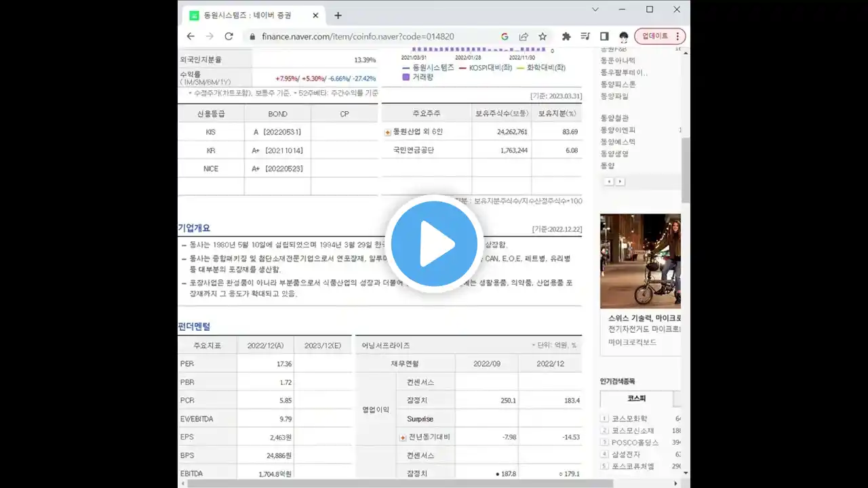Open the Chrome three-dot menu
The width and height of the screenshot is (868, 488).
pos(677,37)
